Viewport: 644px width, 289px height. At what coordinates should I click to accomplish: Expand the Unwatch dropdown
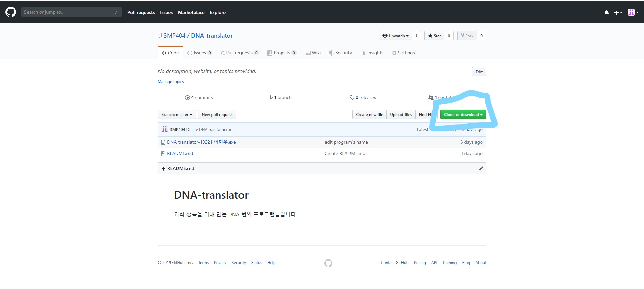pyautogui.click(x=395, y=36)
